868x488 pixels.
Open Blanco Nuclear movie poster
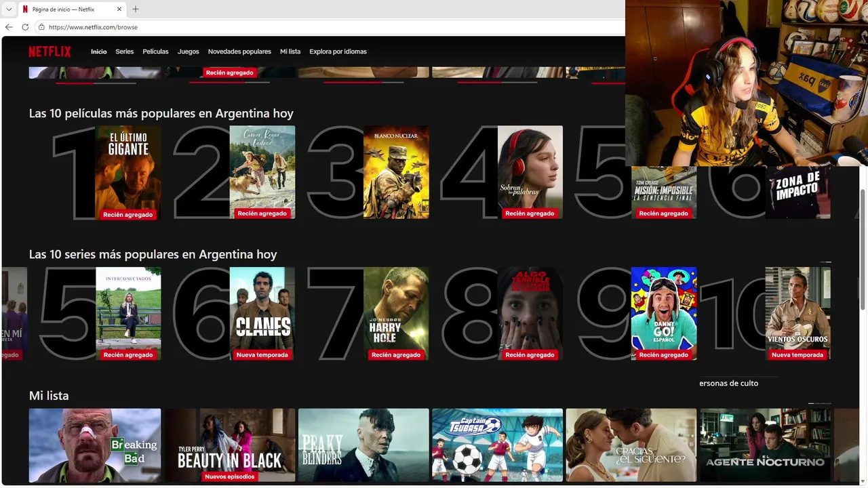point(396,172)
